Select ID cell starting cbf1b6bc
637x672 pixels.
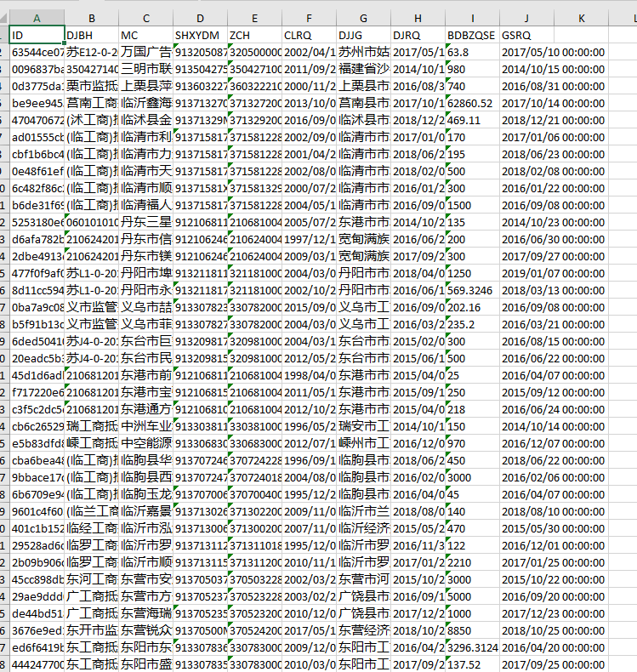(x=37, y=154)
